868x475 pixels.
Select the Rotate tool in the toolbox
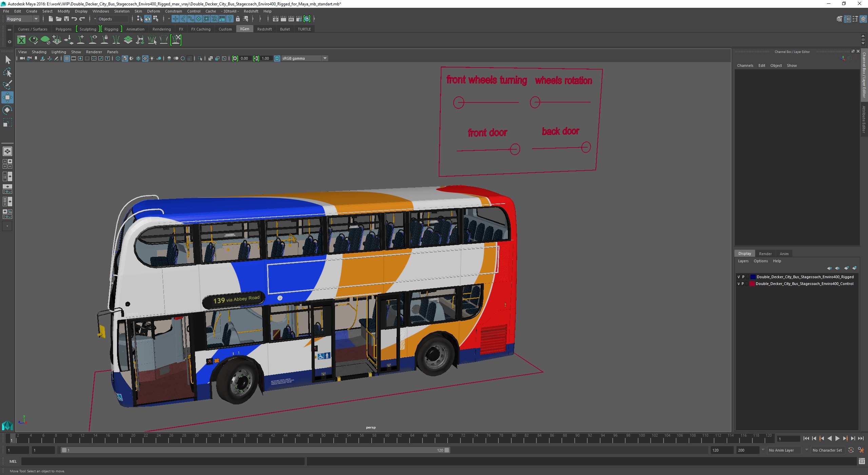pos(7,110)
